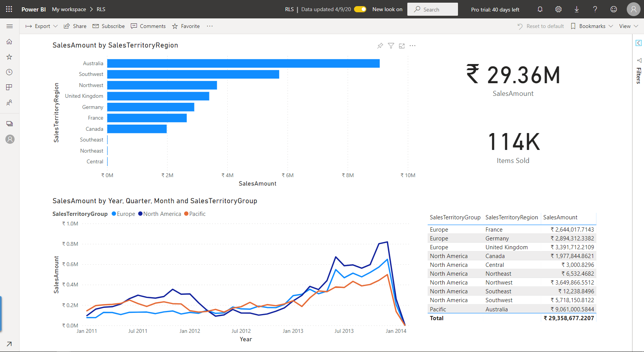Viewport: 644px width, 352px height.
Task: Open the notifications bell
Action: [540, 9]
